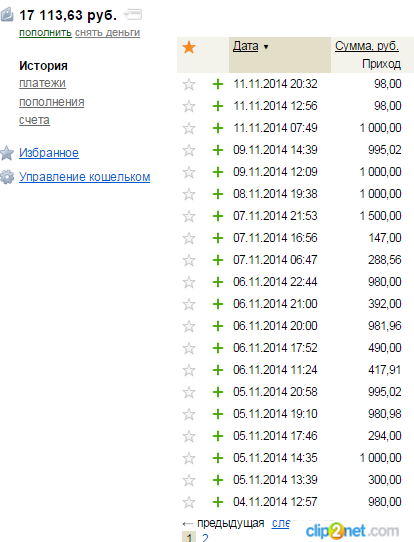Open the пополнения history section
The image size is (414, 542).
click(51, 102)
